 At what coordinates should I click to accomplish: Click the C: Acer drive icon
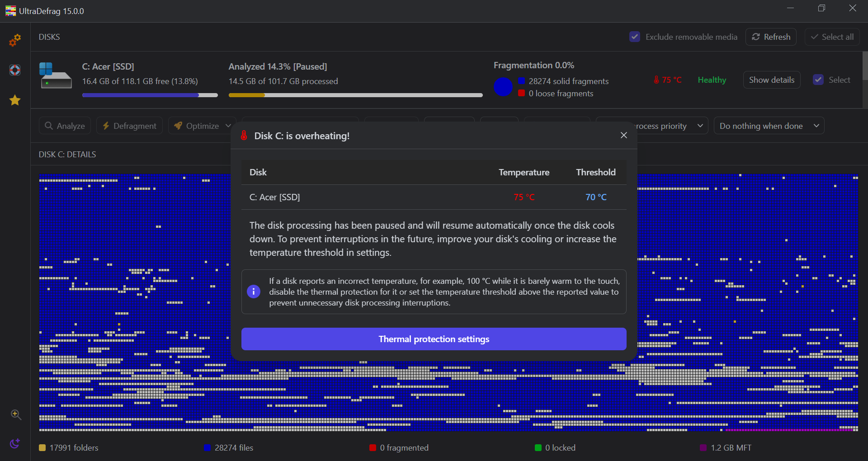tap(56, 75)
